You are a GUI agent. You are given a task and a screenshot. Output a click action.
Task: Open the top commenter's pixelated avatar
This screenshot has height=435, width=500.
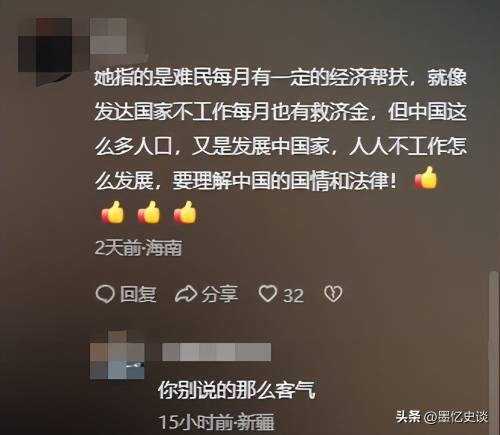tap(45, 50)
